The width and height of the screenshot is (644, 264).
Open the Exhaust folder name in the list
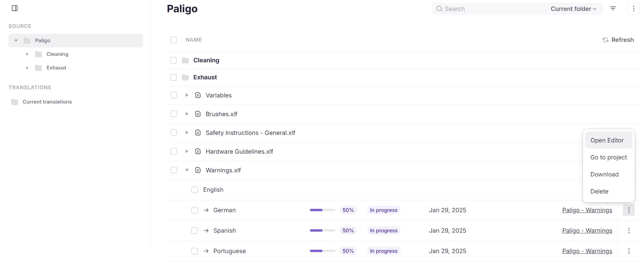pyautogui.click(x=205, y=77)
